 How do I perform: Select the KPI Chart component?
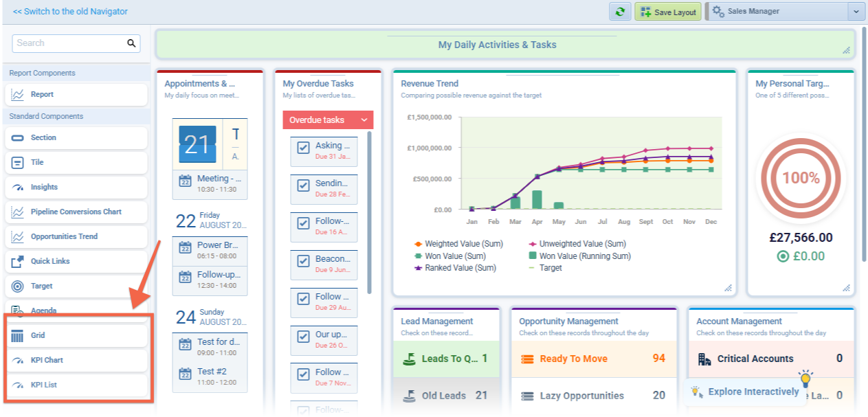tap(47, 361)
